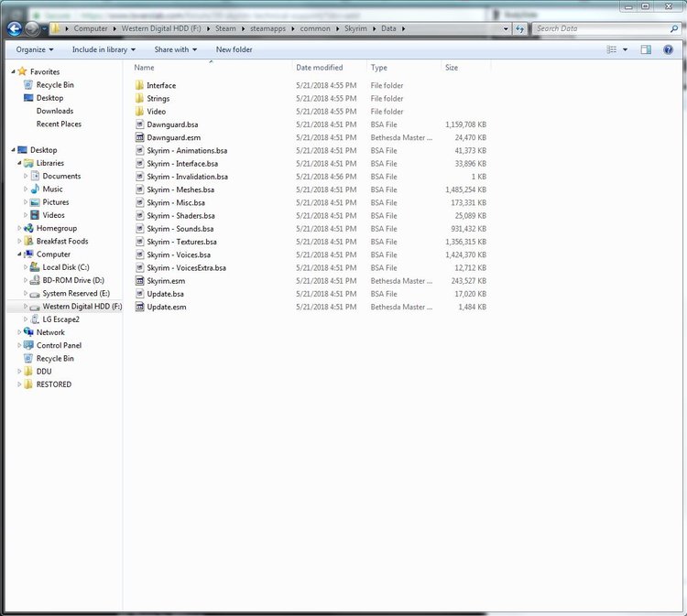Open Share with menu
Image resolution: width=687 pixels, height=616 pixels.
175,49
